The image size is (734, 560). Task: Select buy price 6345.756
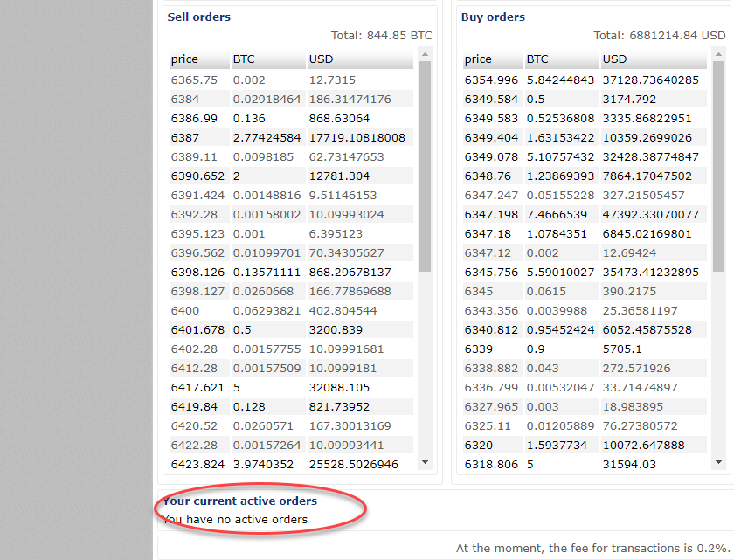(491, 272)
